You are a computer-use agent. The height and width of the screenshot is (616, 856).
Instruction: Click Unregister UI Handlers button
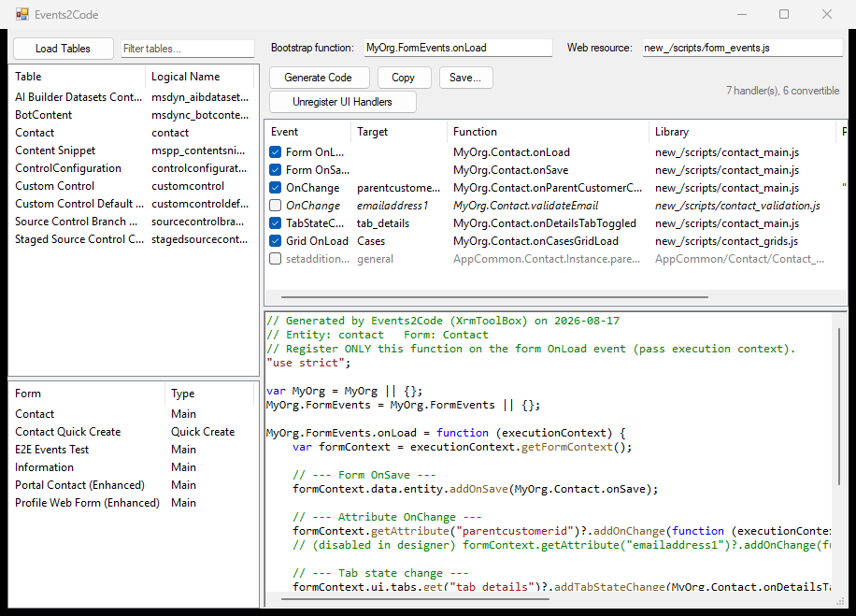tap(342, 102)
